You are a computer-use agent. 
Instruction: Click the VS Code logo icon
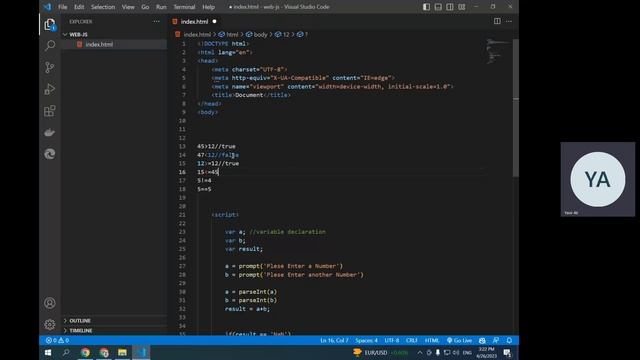point(47,7)
